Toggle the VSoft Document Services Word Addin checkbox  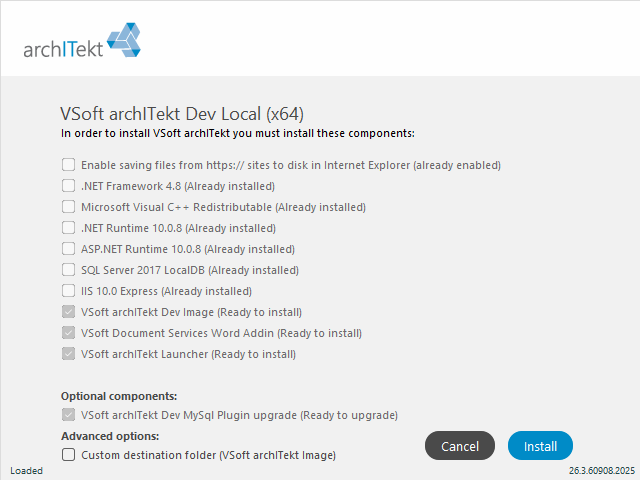68,333
